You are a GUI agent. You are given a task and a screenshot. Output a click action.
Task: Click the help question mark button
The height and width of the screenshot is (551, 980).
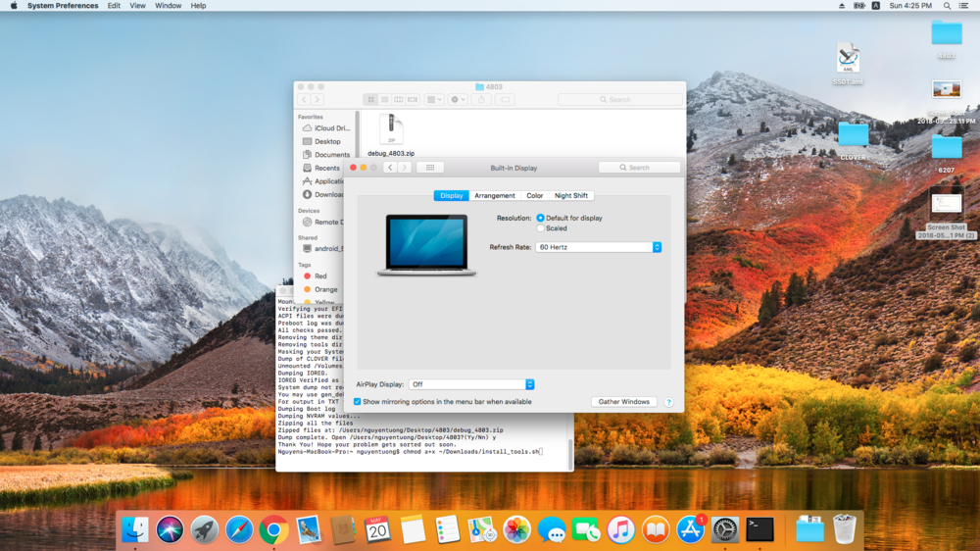point(668,402)
